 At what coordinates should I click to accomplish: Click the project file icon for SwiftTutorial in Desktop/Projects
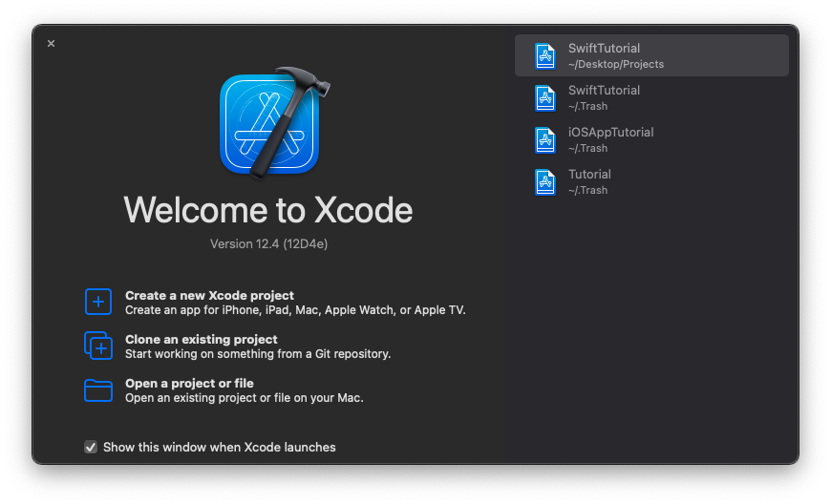(544, 56)
